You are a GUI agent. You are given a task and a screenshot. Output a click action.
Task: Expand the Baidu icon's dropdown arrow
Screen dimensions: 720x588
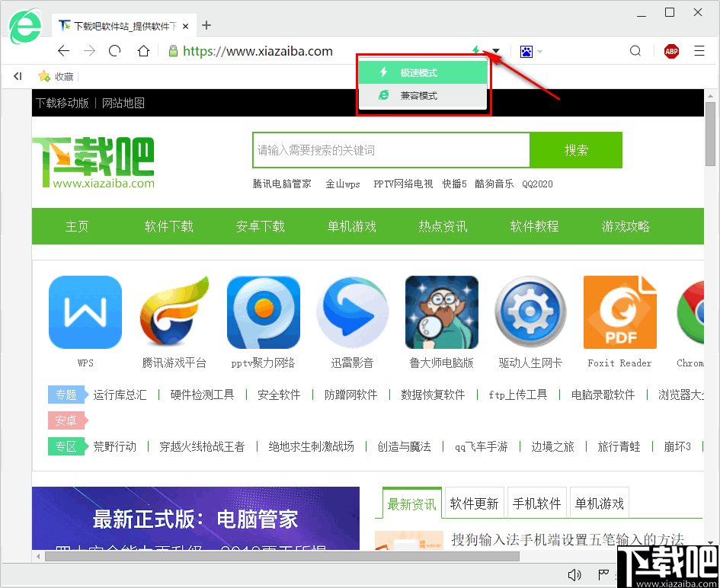pyautogui.click(x=538, y=51)
